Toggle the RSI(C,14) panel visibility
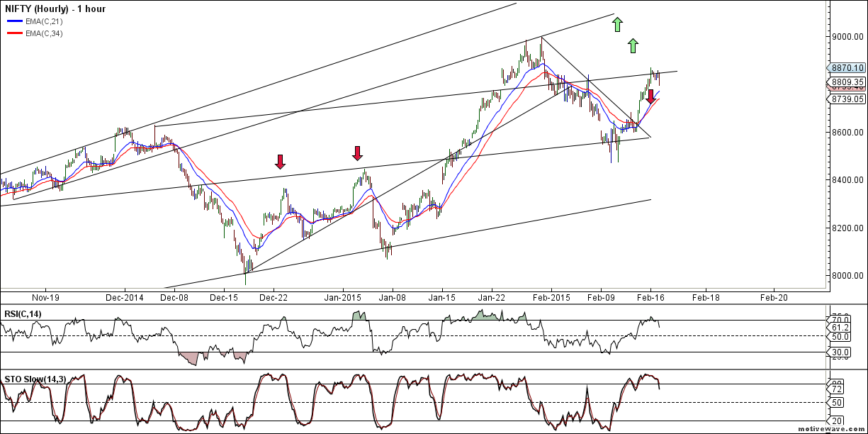868x434 pixels. click(22, 313)
